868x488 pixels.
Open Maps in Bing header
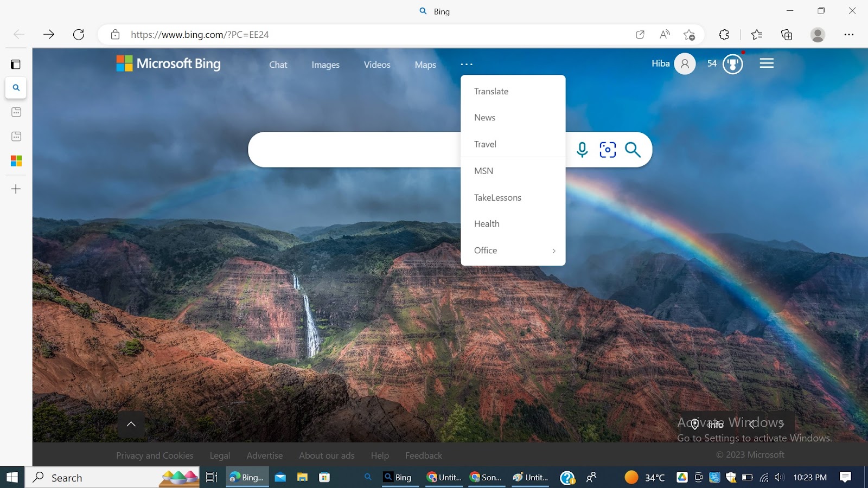click(x=425, y=65)
